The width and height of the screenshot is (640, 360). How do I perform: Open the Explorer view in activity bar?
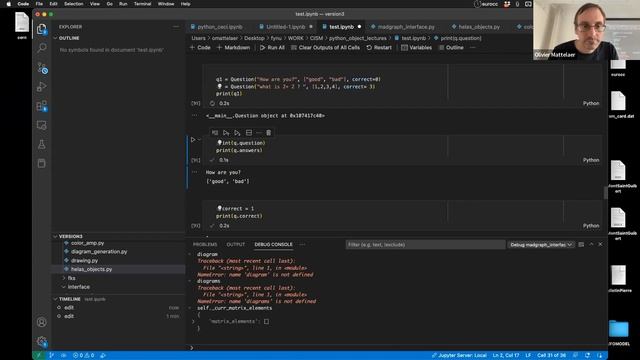[x=42, y=29]
